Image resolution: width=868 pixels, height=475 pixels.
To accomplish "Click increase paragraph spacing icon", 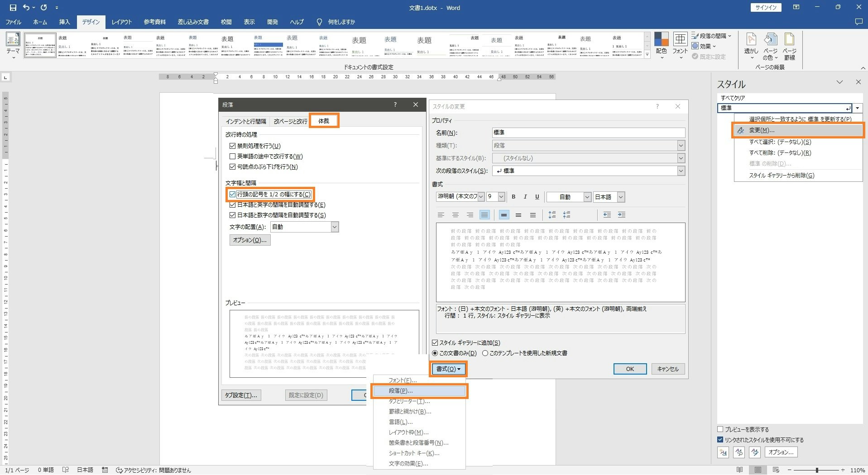I will (x=552, y=215).
